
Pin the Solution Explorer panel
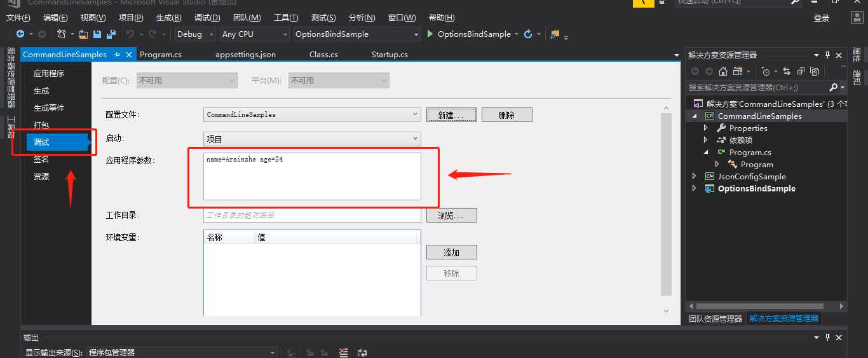827,55
